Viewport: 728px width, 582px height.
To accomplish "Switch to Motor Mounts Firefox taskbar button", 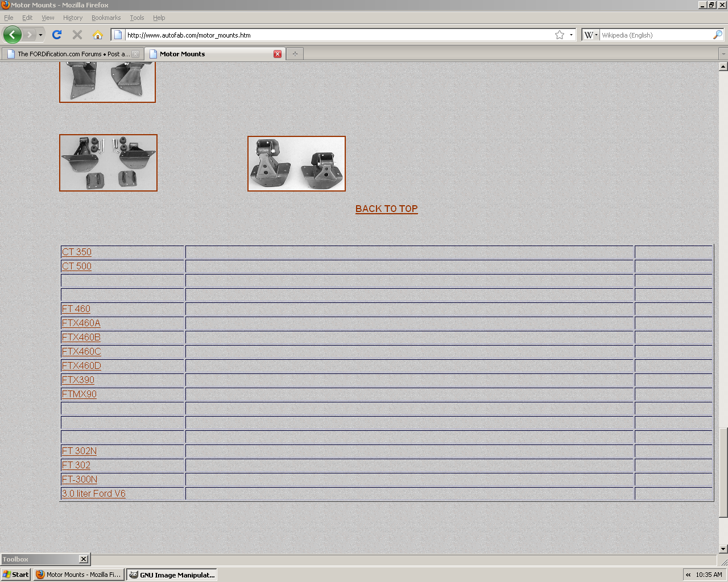I will click(x=78, y=575).
